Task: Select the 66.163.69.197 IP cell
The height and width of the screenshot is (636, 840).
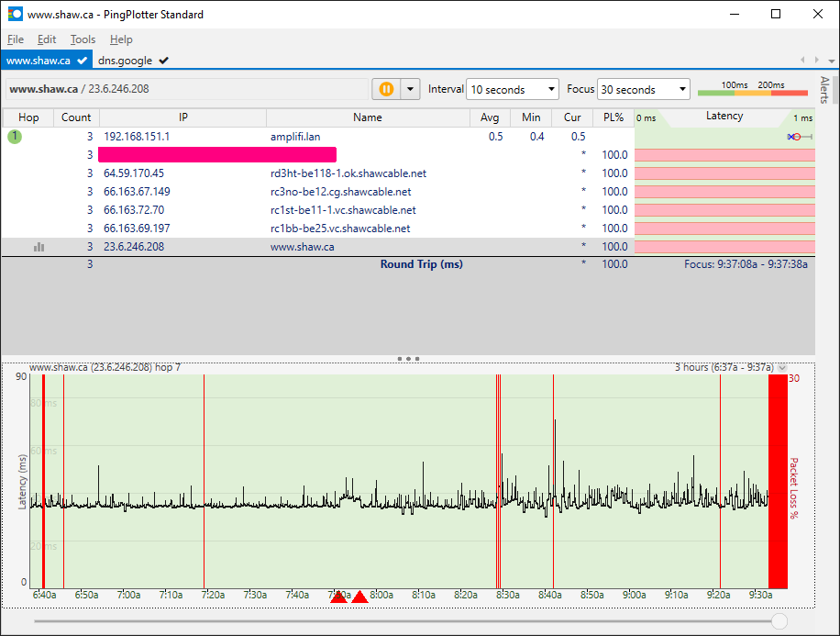Action: click(137, 228)
